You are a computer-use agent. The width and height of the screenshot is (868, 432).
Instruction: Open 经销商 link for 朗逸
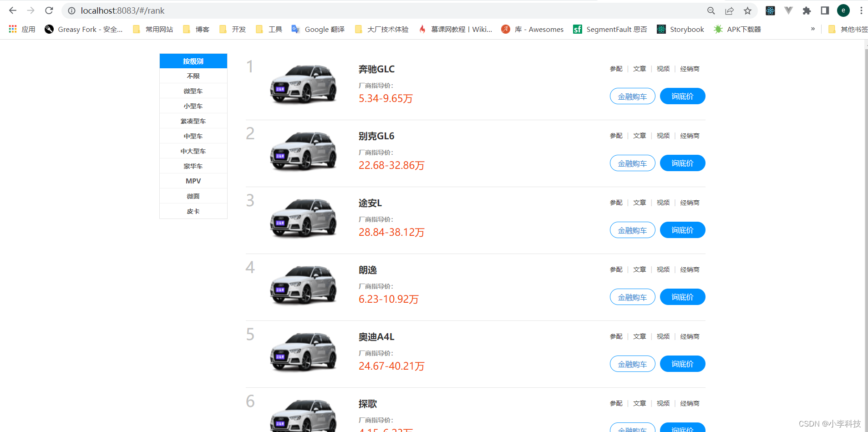(690, 269)
